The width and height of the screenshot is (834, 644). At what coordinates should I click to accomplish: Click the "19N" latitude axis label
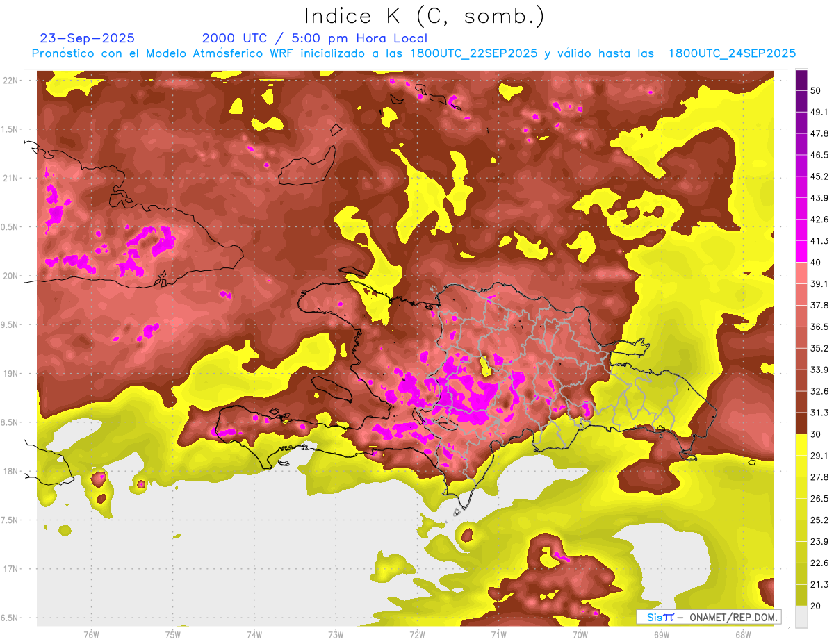pyautogui.click(x=10, y=374)
